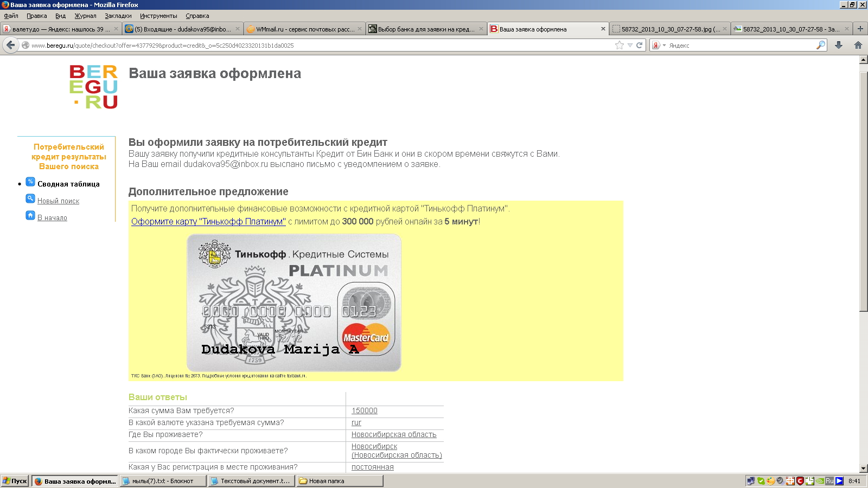Open the Журнал menu

pyautogui.click(x=85, y=16)
